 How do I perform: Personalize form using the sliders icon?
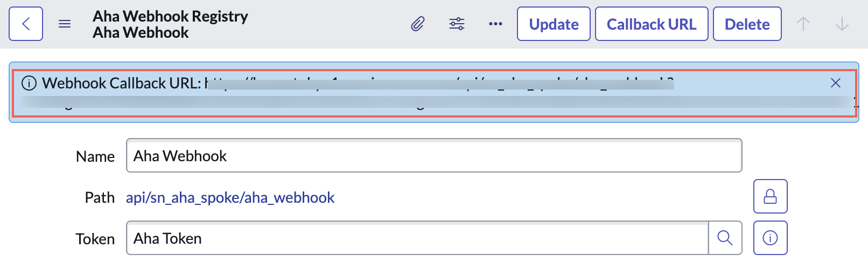(x=457, y=24)
